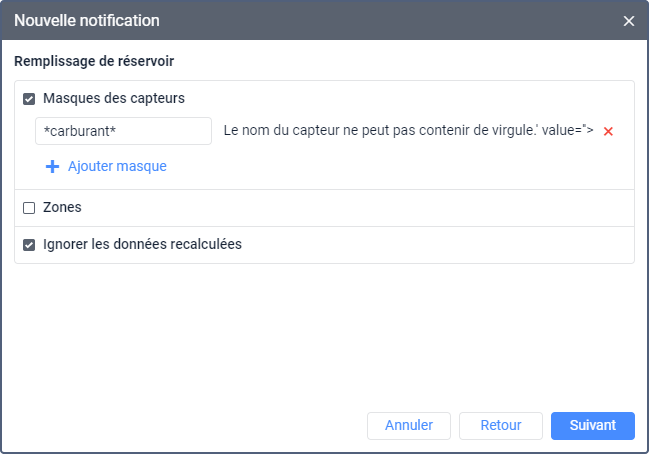649x454 pixels.
Task: Click the blank space right of Ajouter masque
Action: pos(400,166)
